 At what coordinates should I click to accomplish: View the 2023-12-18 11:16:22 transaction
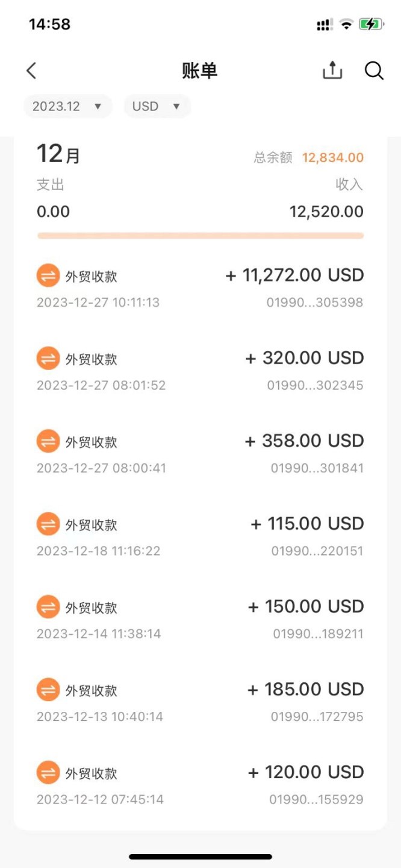click(x=98, y=551)
